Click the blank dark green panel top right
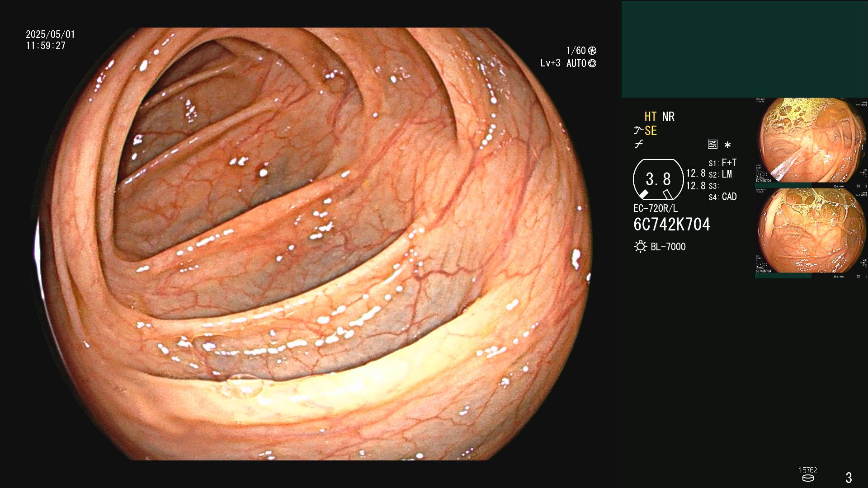This screenshot has width=868, height=488. pyautogui.click(x=745, y=49)
